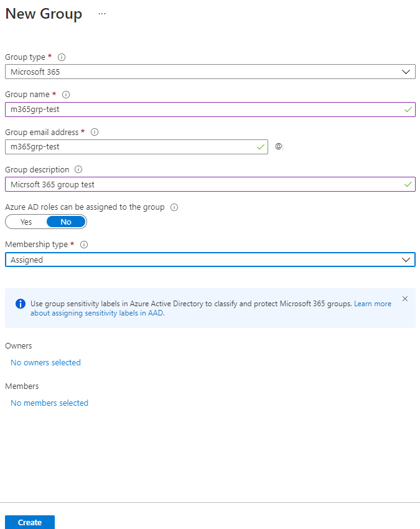Screen dimensions: 420x529
Task: Click the Create button
Action: coord(29,522)
